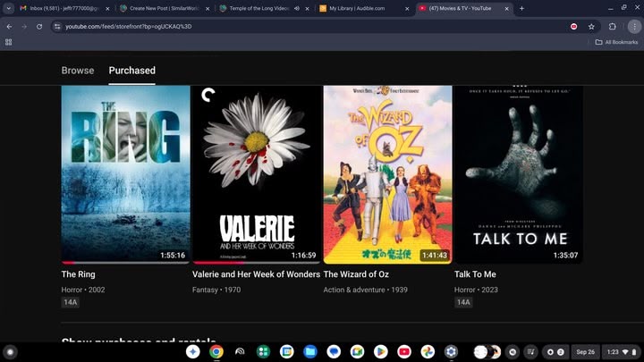Open Gemini sparkle app in shelf
The width and height of the screenshot is (644, 362).
point(192,352)
